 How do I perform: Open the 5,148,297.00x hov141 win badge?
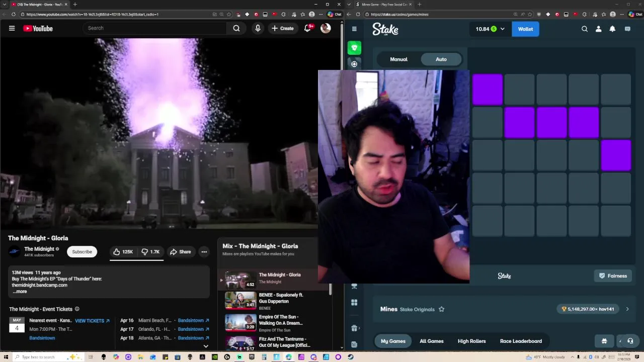588,309
